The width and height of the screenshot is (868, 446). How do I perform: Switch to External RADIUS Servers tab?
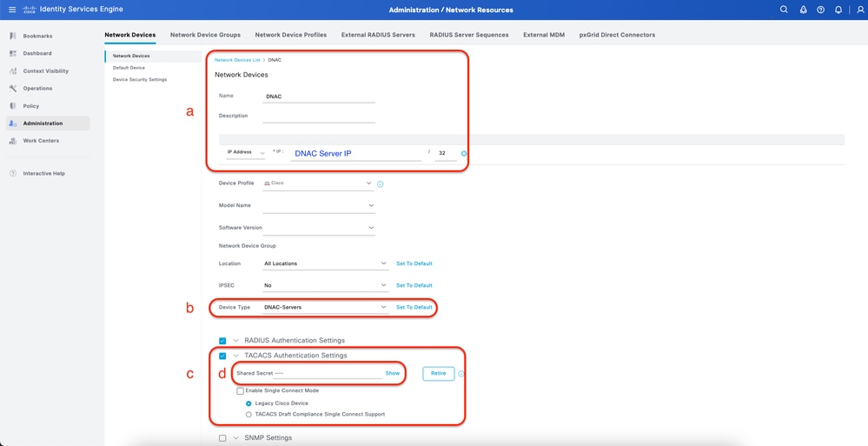(x=378, y=35)
